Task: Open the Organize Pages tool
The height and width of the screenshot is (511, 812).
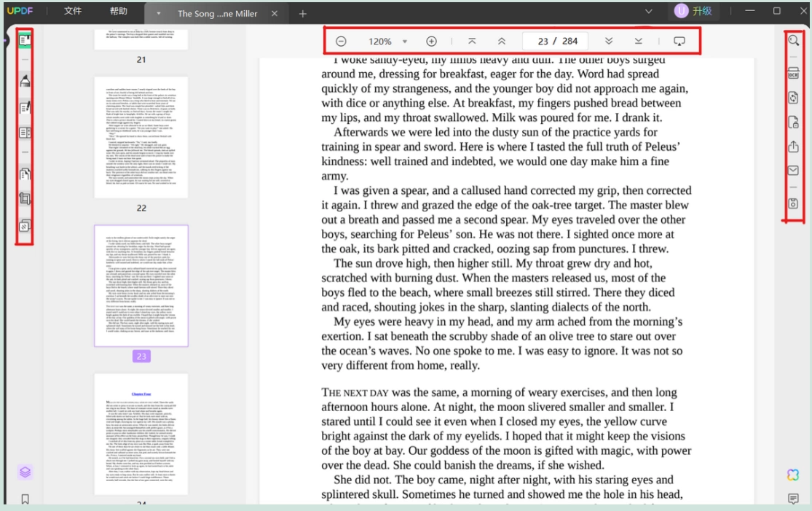Action: tap(25, 174)
